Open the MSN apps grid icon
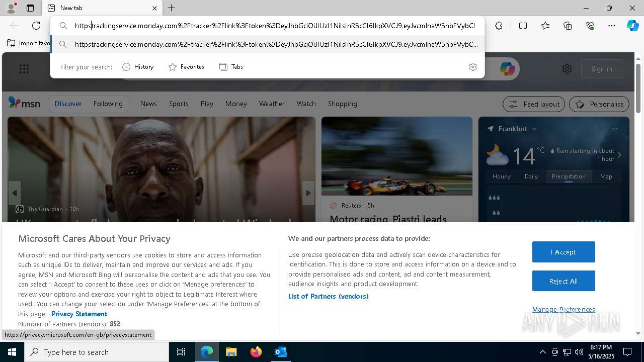644x362 pixels. click(x=24, y=69)
